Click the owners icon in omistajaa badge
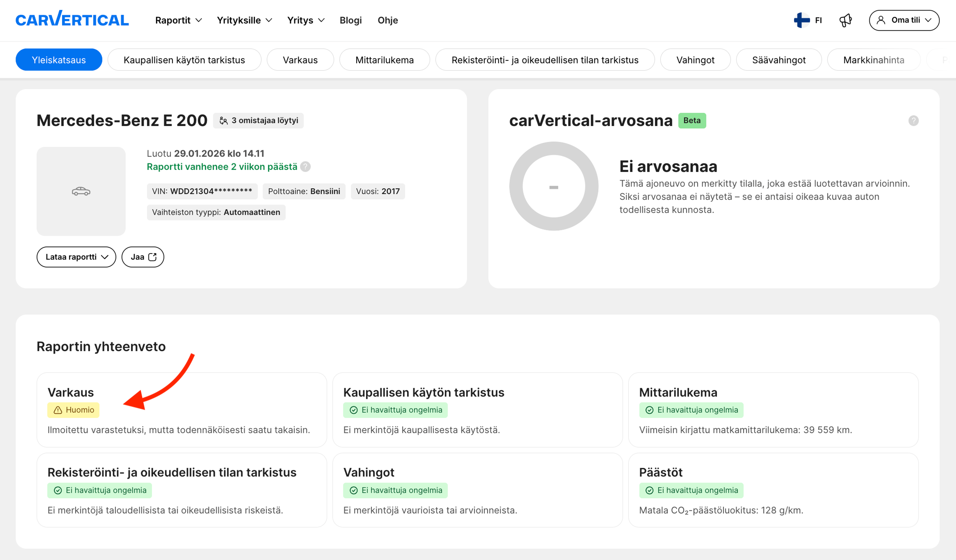 [224, 121]
